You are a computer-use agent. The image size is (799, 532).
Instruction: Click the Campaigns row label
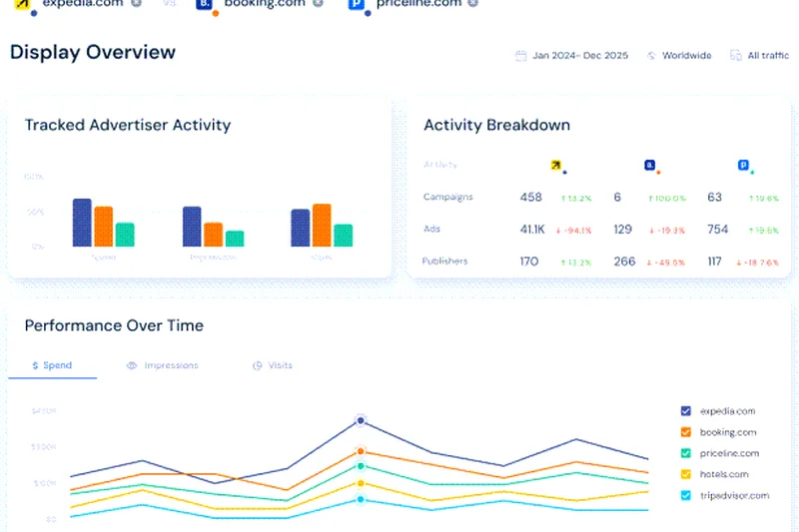point(447,197)
